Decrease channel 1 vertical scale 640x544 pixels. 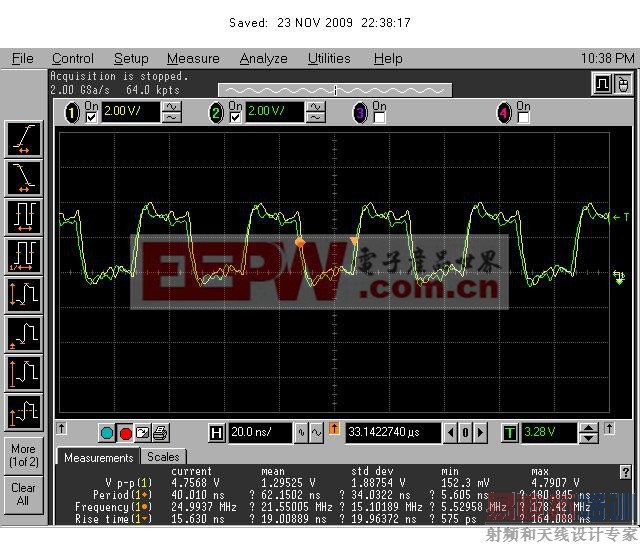[x=172, y=118]
